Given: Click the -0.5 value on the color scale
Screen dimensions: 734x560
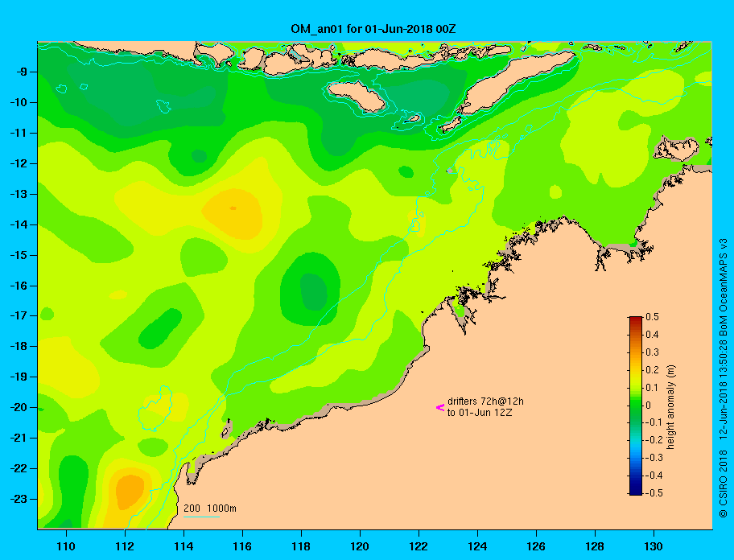Looking at the screenshot, I should click(654, 493).
